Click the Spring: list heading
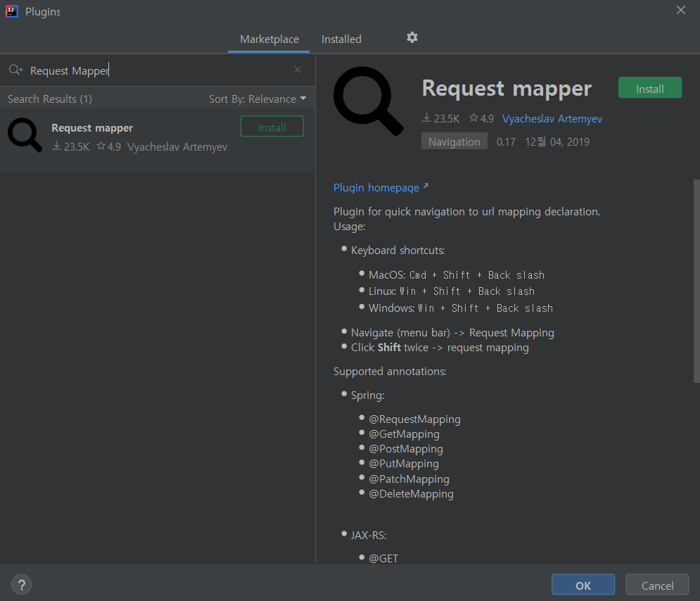 click(367, 396)
